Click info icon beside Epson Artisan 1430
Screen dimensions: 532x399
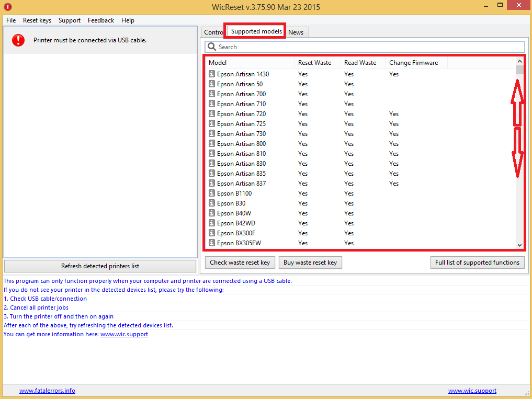(x=212, y=74)
